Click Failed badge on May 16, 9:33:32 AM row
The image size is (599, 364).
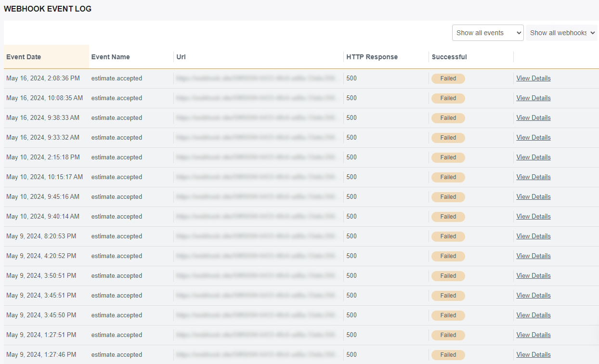(x=448, y=138)
